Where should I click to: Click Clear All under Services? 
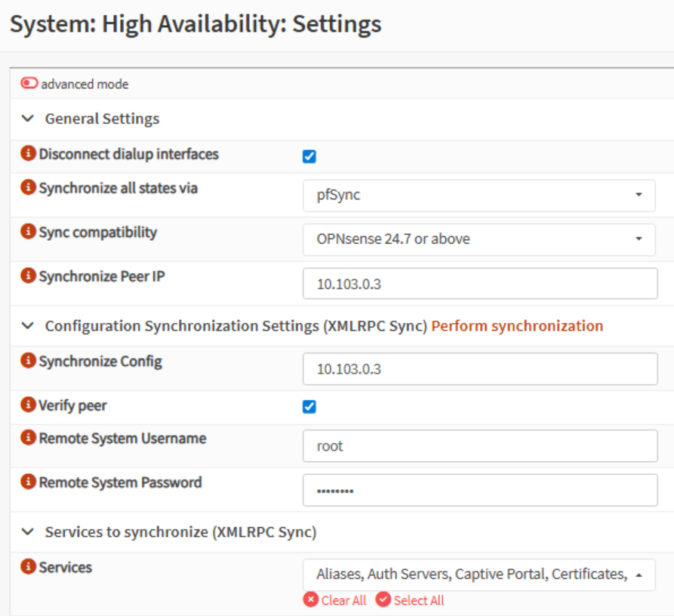(x=335, y=600)
